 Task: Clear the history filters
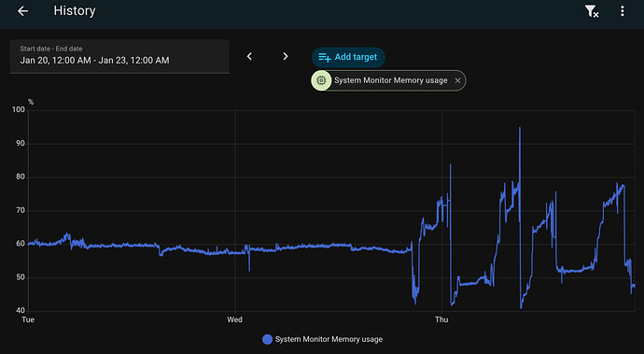coord(592,11)
